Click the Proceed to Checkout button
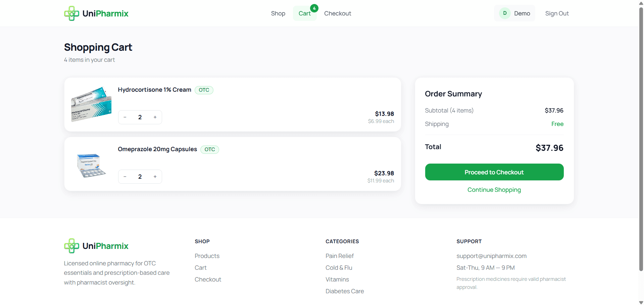Image resolution: width=644 pixels, height=305 pixels. click(x=494, y=172)
